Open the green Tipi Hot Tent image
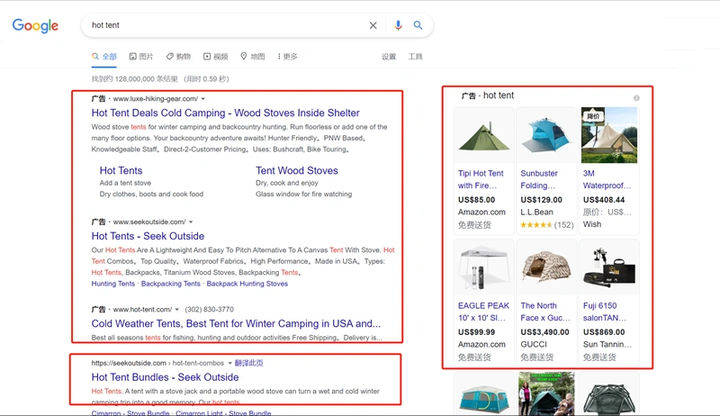The image size is (720, 416). 484,135
